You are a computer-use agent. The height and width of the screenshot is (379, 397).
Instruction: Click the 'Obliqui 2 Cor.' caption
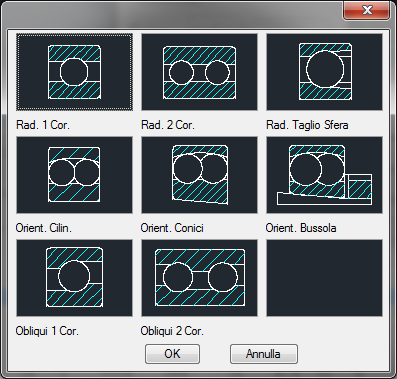click(172, 331)
